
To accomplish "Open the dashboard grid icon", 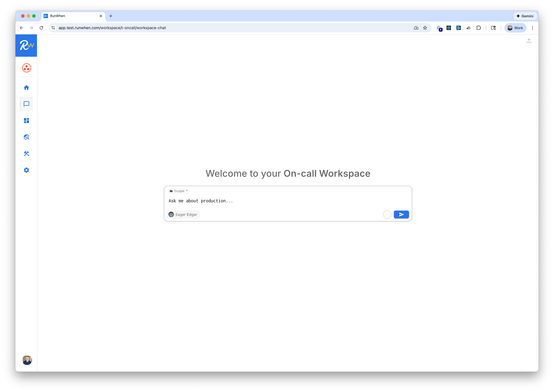I will (26, 121).
